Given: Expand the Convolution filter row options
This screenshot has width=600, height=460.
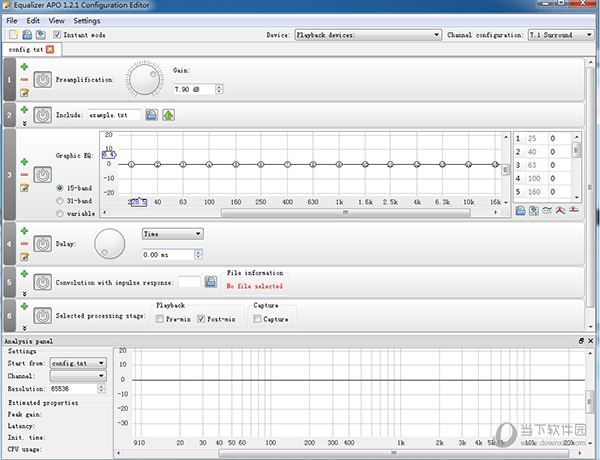Looking at the screenshot, I should (x=24, y=294).
